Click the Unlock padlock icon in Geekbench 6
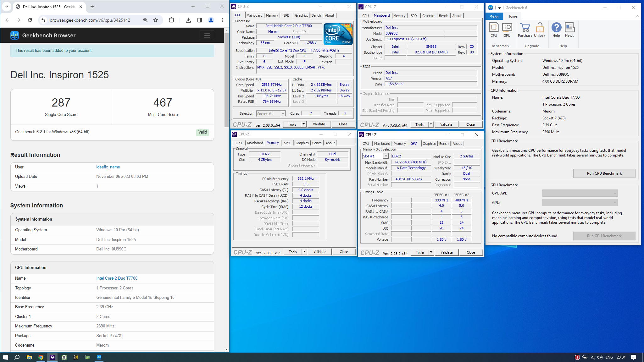644x362 pixels. (x=540, y=30)
